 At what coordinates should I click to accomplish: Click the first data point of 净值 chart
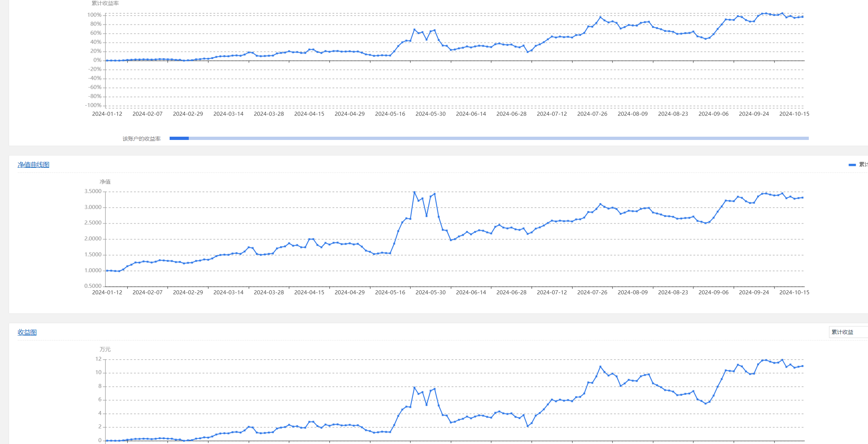tap(107, 271)
